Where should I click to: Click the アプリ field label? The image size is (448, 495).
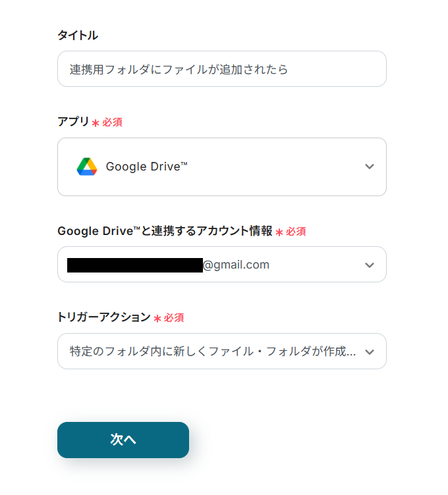click(73, 122)
